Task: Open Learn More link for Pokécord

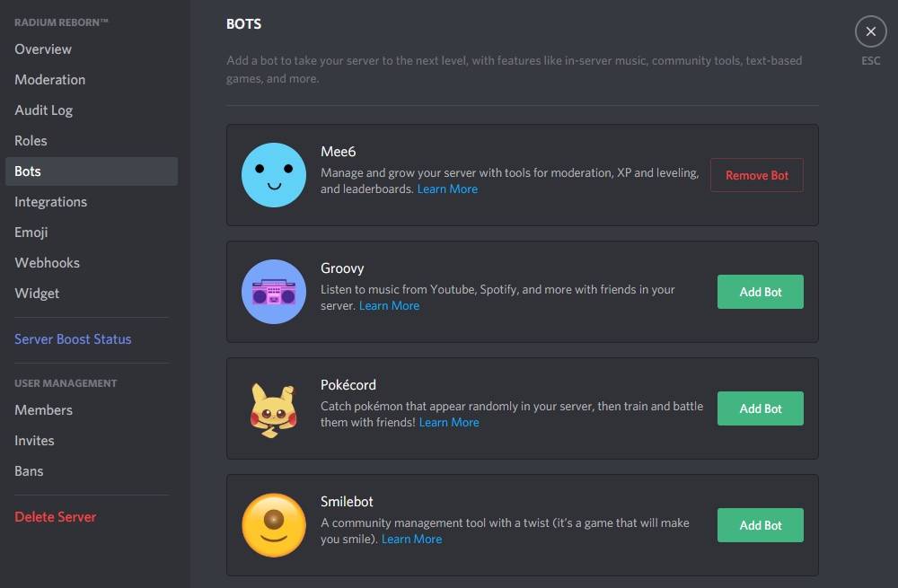Action: coord(449,423)
